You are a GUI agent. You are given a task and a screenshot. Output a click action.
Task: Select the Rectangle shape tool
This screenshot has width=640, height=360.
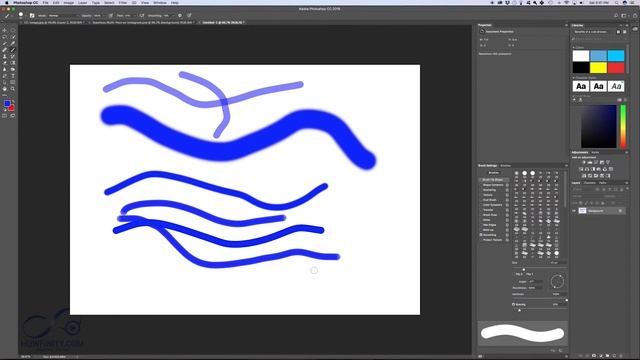[13, 82]
